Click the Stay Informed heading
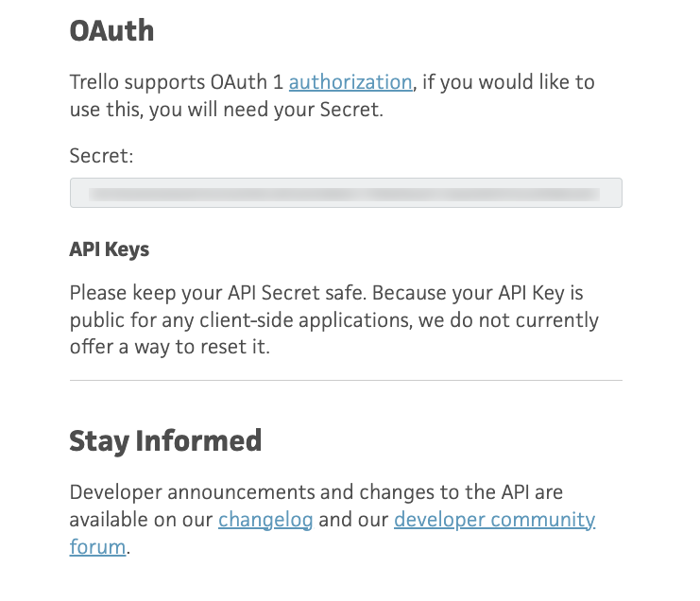This screenshot has width=700, height=601. coord(165,440)
